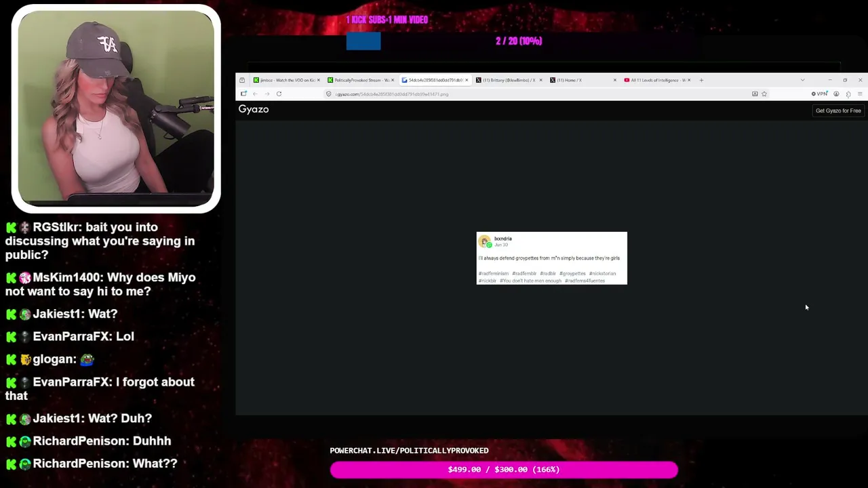Expand the tab list dropdown chevron
The width and height of the screenshot is (868, 488).
pyautogui.click(x=802, y=80)
